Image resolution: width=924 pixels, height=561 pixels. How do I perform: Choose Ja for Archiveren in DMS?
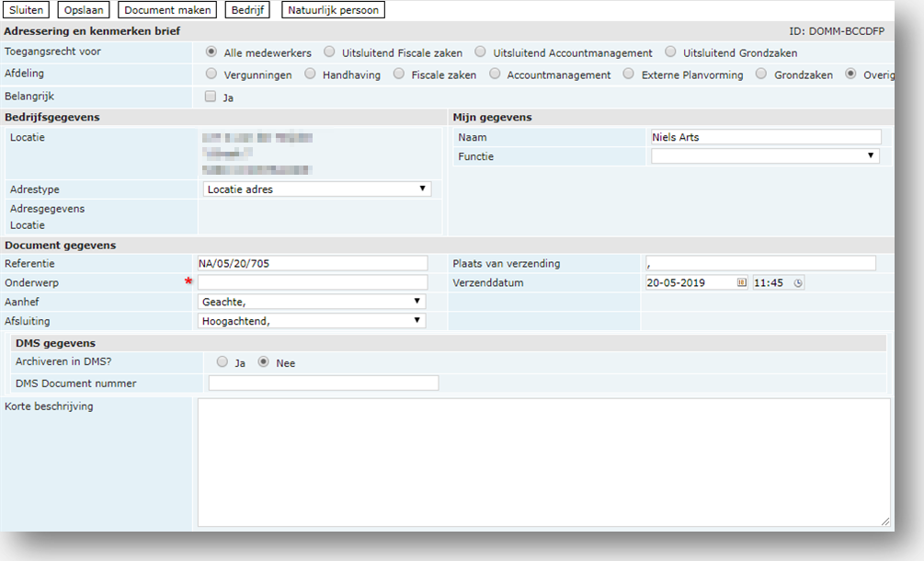click(222, 362)
